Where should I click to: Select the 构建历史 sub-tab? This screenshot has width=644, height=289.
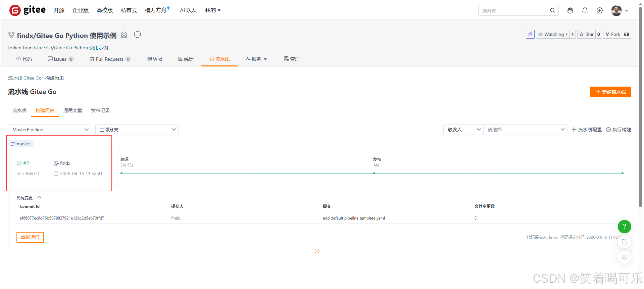[45, 110]
